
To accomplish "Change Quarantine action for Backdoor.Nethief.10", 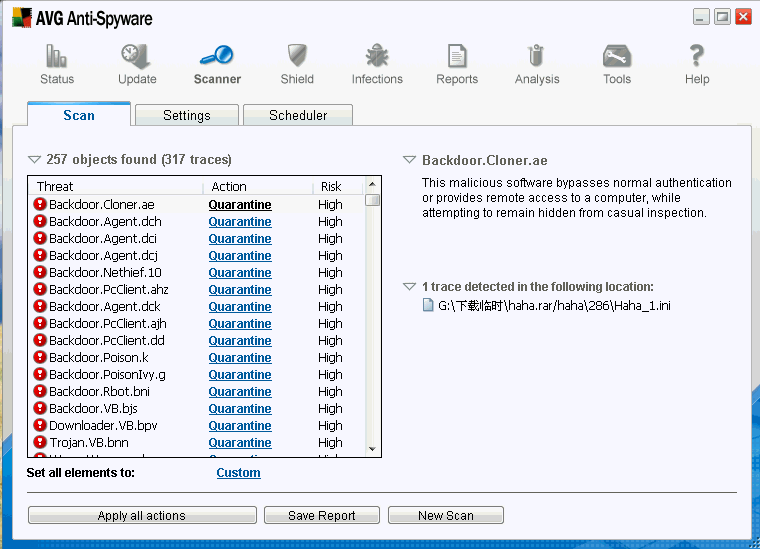I will tap(240, 272).
